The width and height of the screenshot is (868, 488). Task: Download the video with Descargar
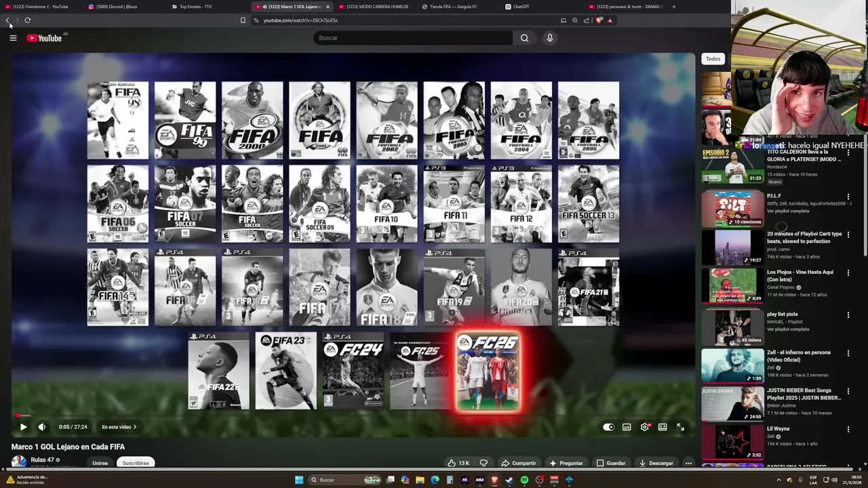[656, 463]
